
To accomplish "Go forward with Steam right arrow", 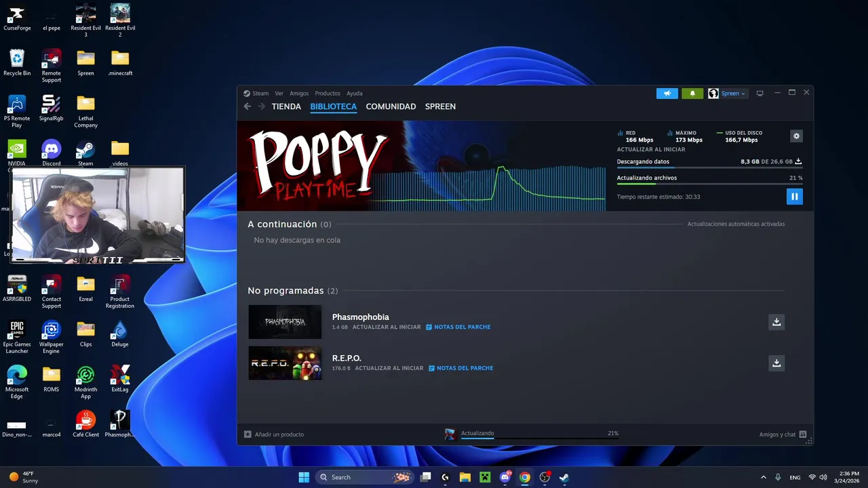I will [261, 106].
